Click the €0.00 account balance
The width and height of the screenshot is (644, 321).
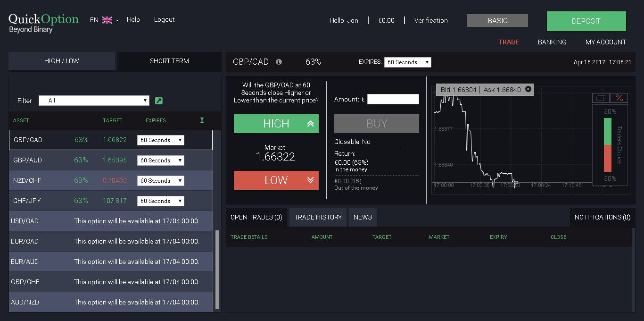point(387,20)
